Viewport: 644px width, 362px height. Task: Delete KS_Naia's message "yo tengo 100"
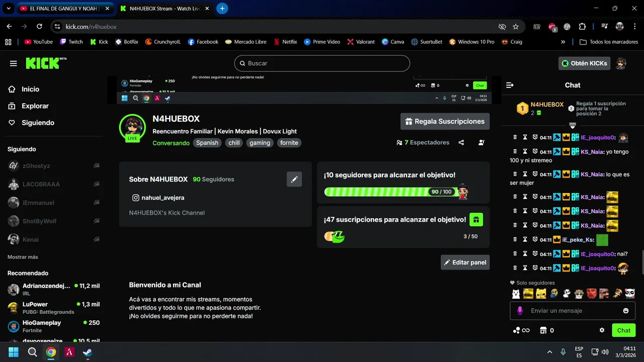click(x=515, y=152)
